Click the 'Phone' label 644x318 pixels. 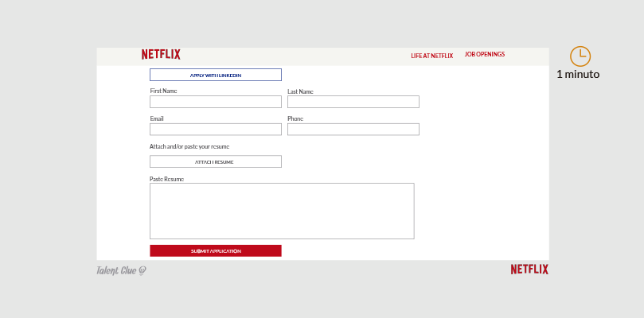point(295,118)
